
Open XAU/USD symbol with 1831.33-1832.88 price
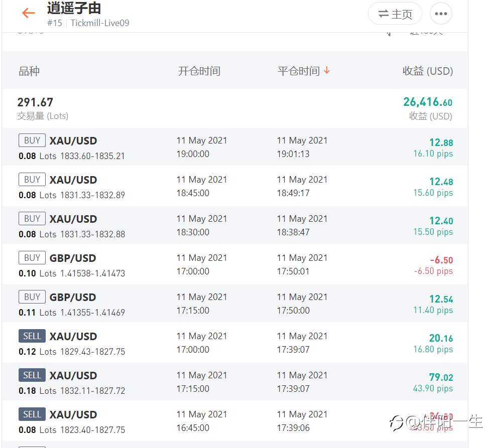point(73,219)
